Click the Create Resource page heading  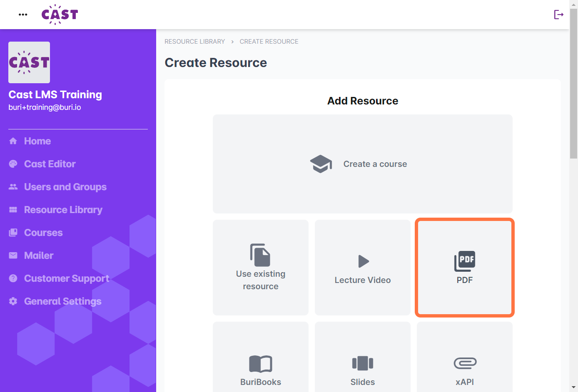[x=216, y=63]
